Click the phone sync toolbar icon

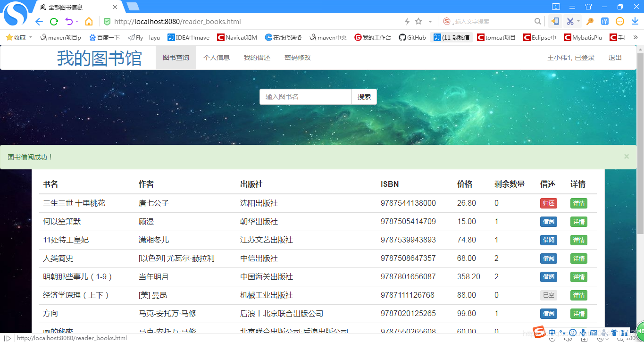(555, 21)
